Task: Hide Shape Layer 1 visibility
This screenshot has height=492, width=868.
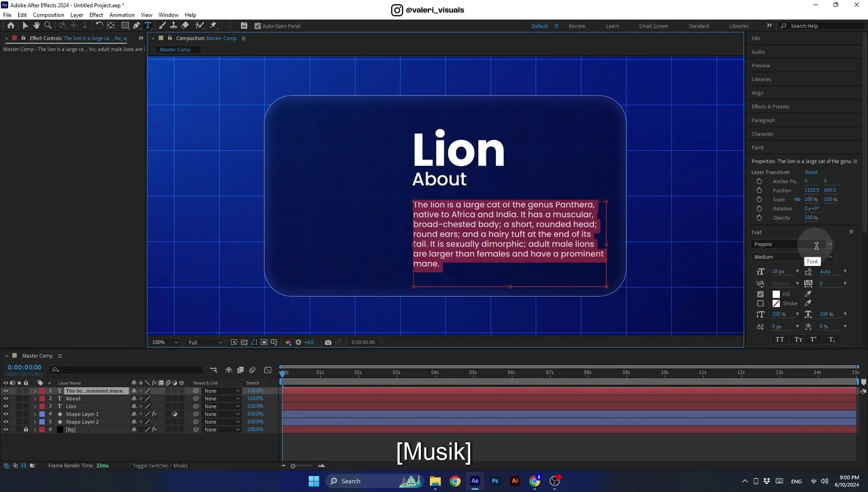Action: pyautogui.click(x=6, y=414)
